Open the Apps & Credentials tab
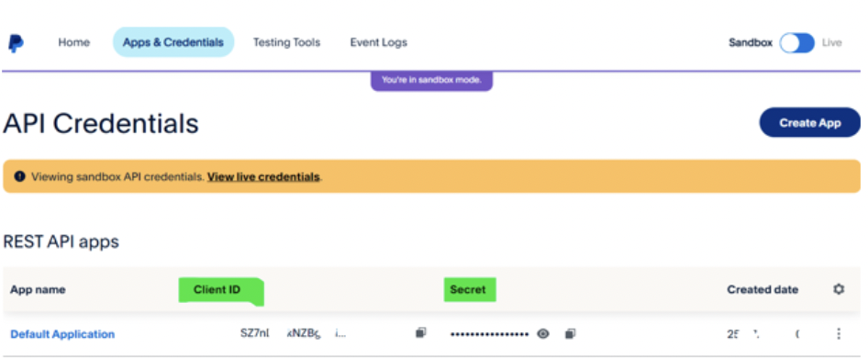868x358 pixels. point(173,42)
